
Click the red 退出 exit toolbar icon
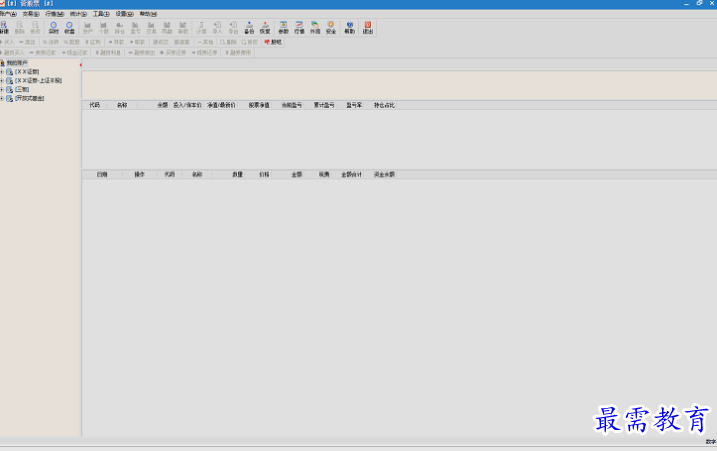tap(368, 27)
